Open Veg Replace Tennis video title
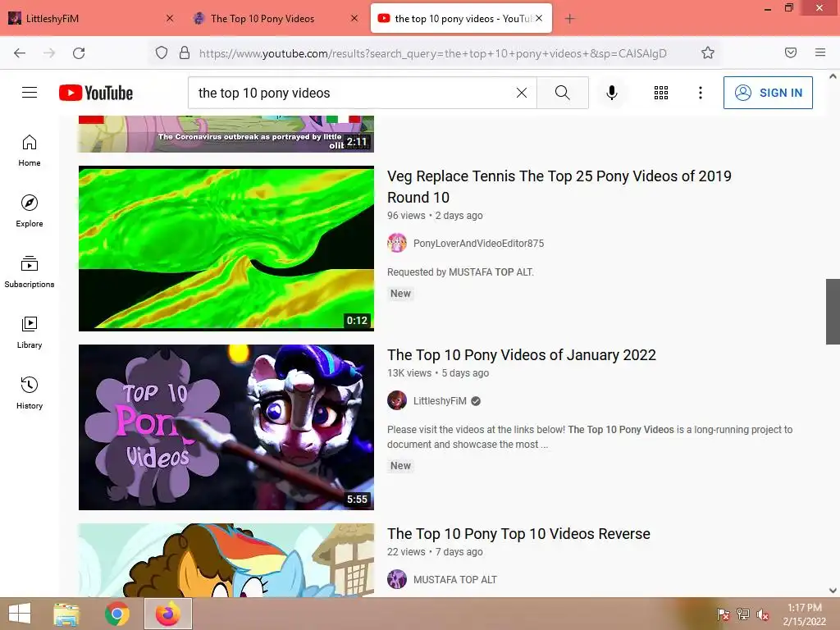 click(x=559, y=186)
